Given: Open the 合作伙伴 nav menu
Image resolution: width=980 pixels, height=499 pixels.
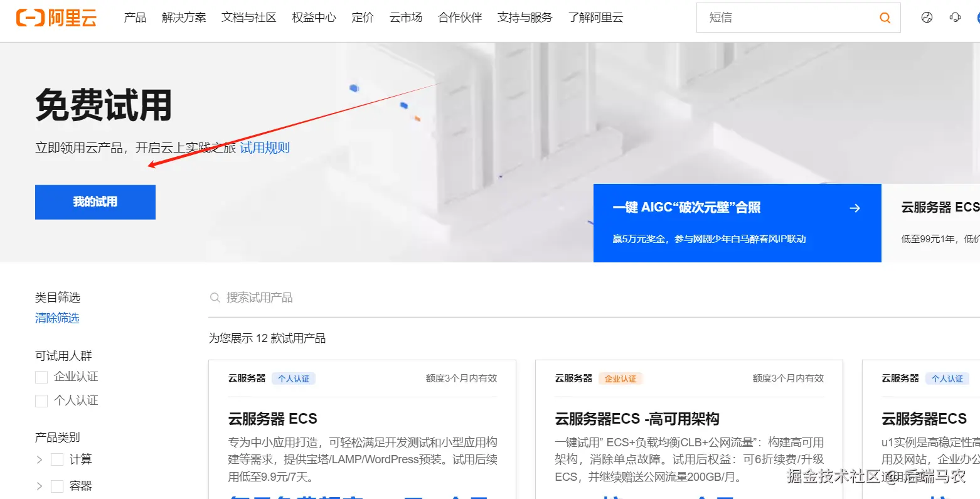Looking at the screenshot, I should tap(460, 18).
